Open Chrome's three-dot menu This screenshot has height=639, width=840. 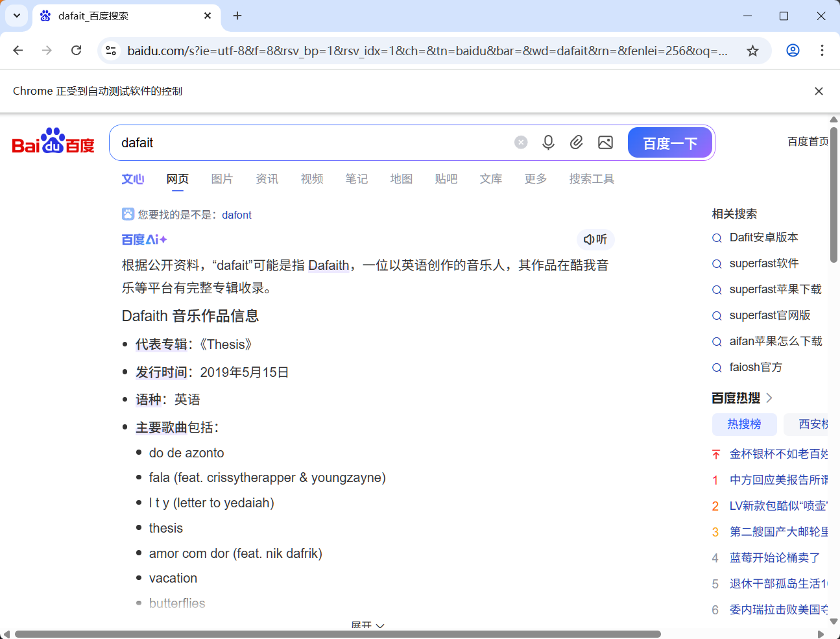822,51
